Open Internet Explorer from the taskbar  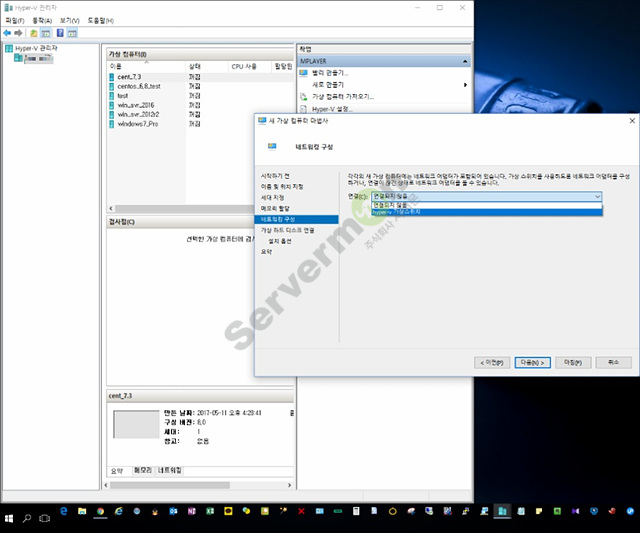[119, 511]
